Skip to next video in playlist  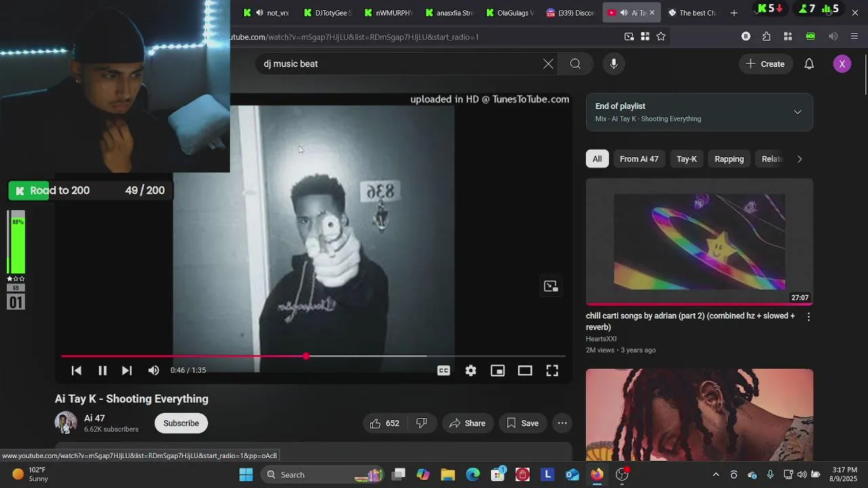click(x=127, y=370)
